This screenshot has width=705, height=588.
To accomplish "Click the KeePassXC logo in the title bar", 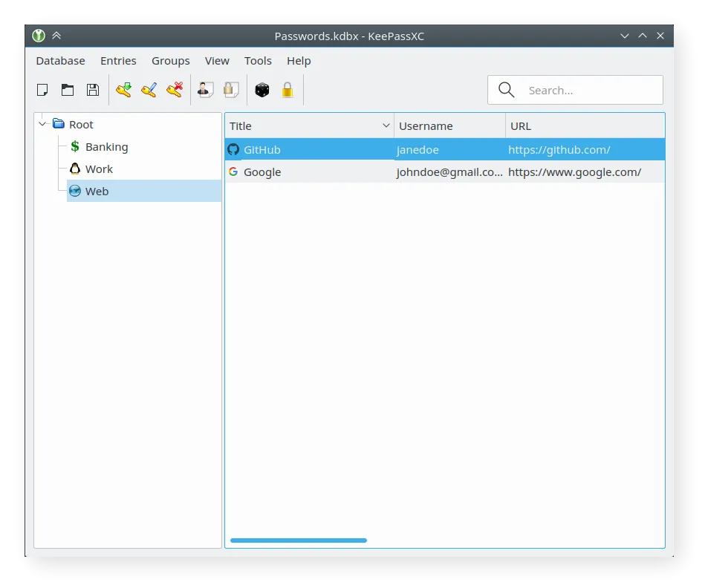I will [x=39, y=36].
